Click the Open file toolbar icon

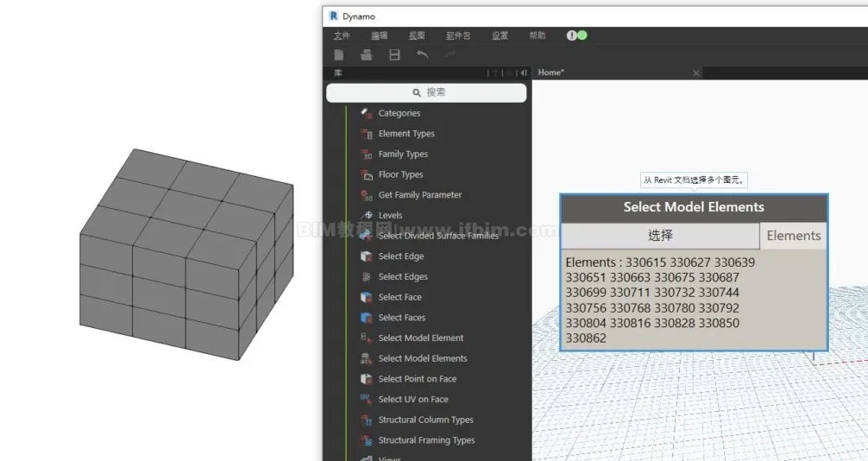(366, 55)
